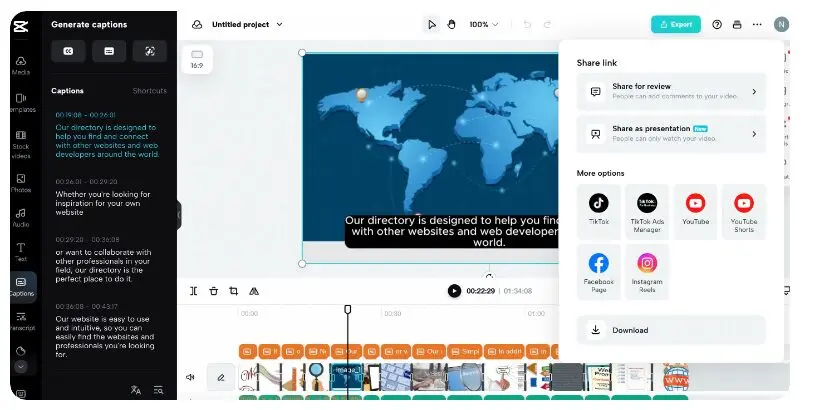This screenshot has height=410, width=819.
Task: Click the split clip icon
Action: click(x=194, y=291)
